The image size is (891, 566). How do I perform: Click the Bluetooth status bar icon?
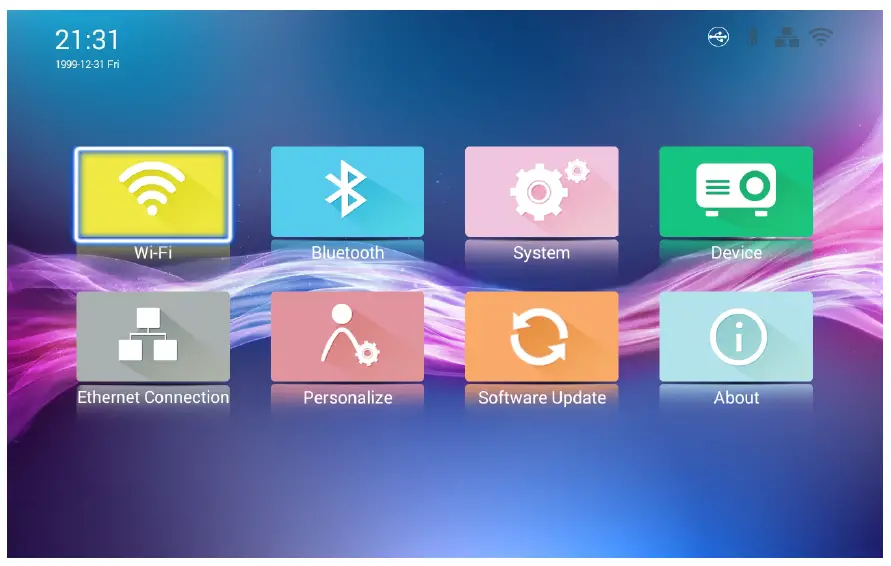753,38
